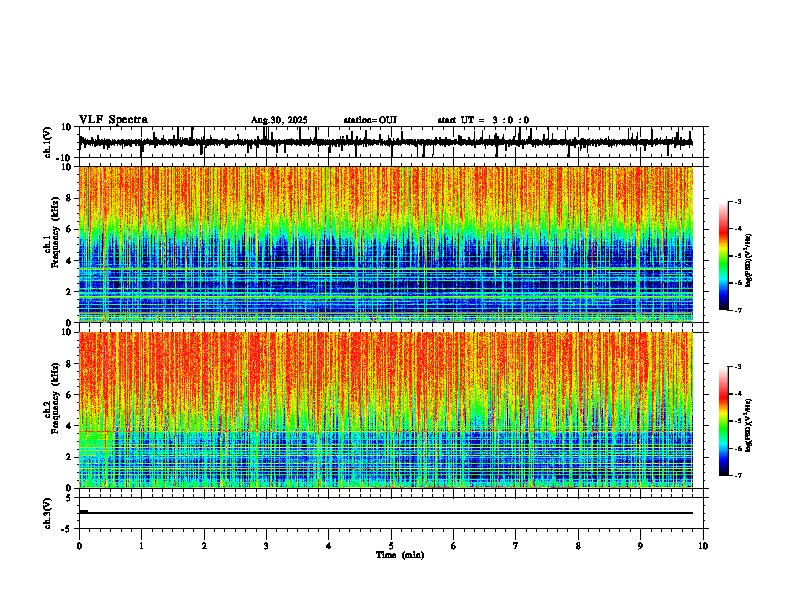792x612 pixels.
Task: Click the "-3" tick on ch.2 colorbar
Action: [x=737, y=367]
